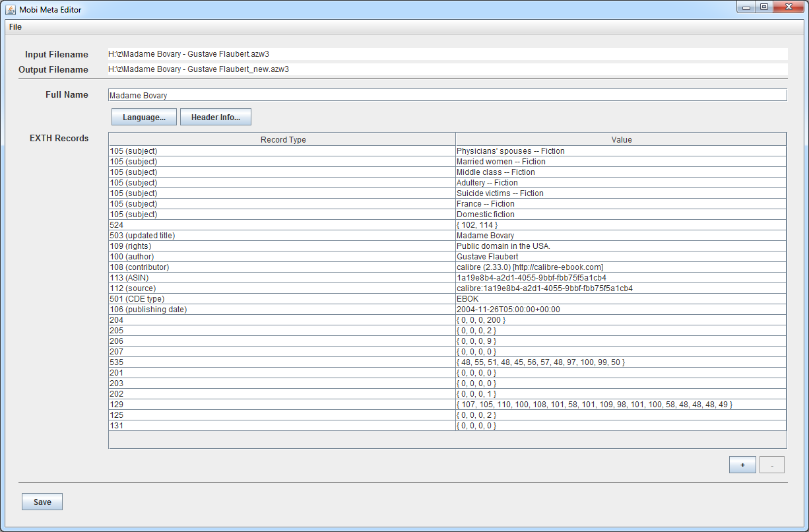
Task: Select value 'Physicians' spouses -- Fiction'
Action: pyautogui.click(x=621, y=151)
